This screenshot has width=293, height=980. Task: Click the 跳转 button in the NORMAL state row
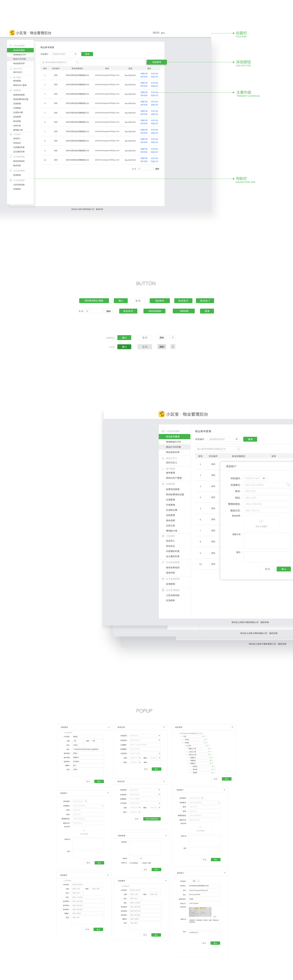click(162, 337)
